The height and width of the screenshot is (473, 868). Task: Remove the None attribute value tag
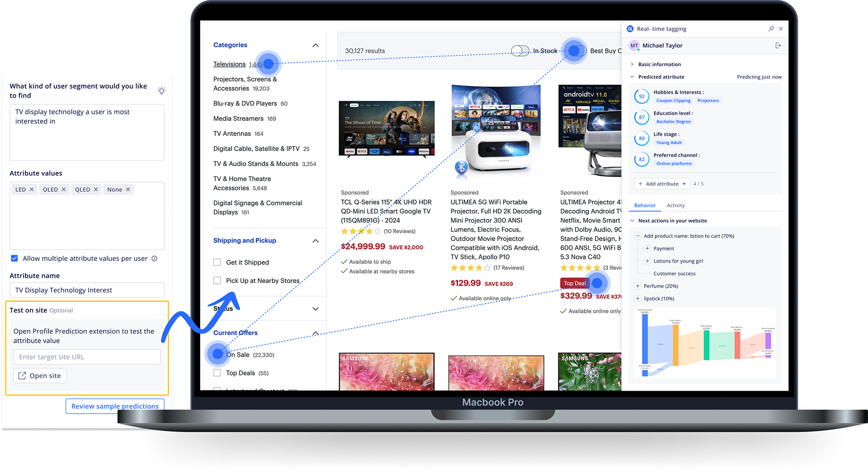coord(128,189)
